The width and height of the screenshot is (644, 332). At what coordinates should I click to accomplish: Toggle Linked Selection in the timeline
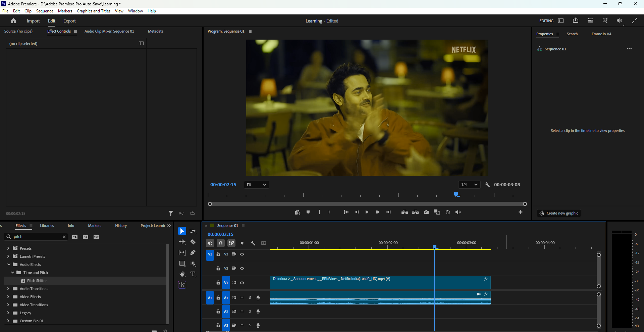pos(231,243)
